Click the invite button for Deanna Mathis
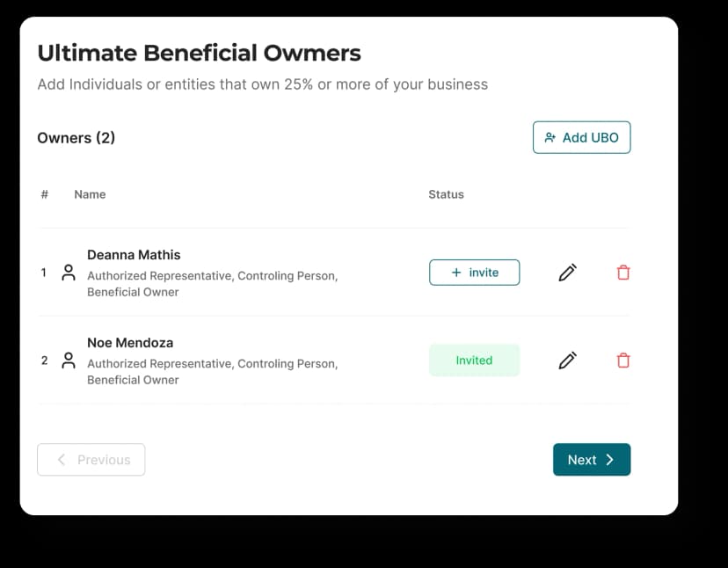Image resolution: width=728 pixels, height=568 pixels. click(474, 273)
